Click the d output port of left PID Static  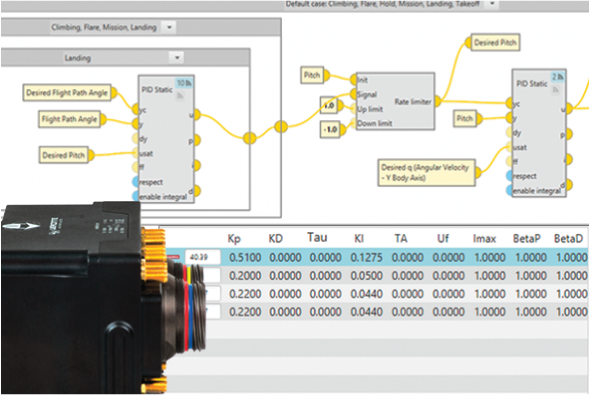[197, 191]
